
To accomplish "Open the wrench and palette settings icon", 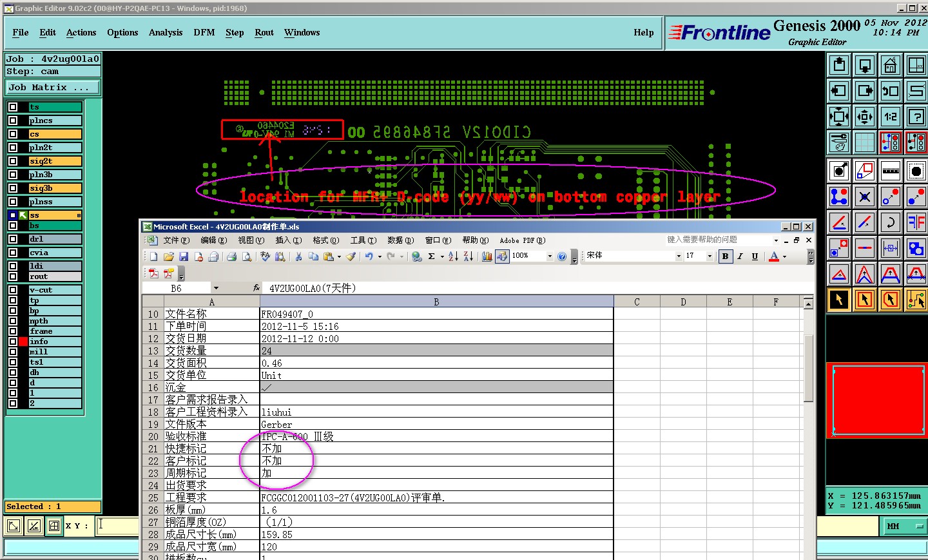I will click(839, 142).
